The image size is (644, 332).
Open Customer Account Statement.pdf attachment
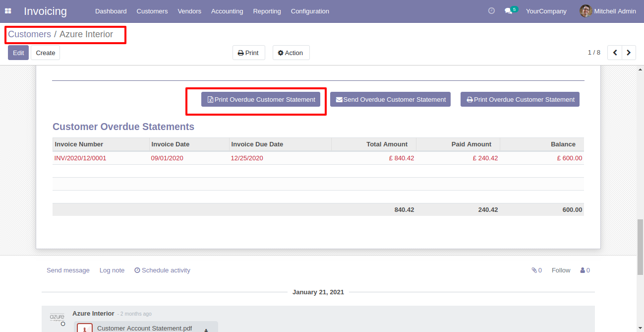coord(144,329)
